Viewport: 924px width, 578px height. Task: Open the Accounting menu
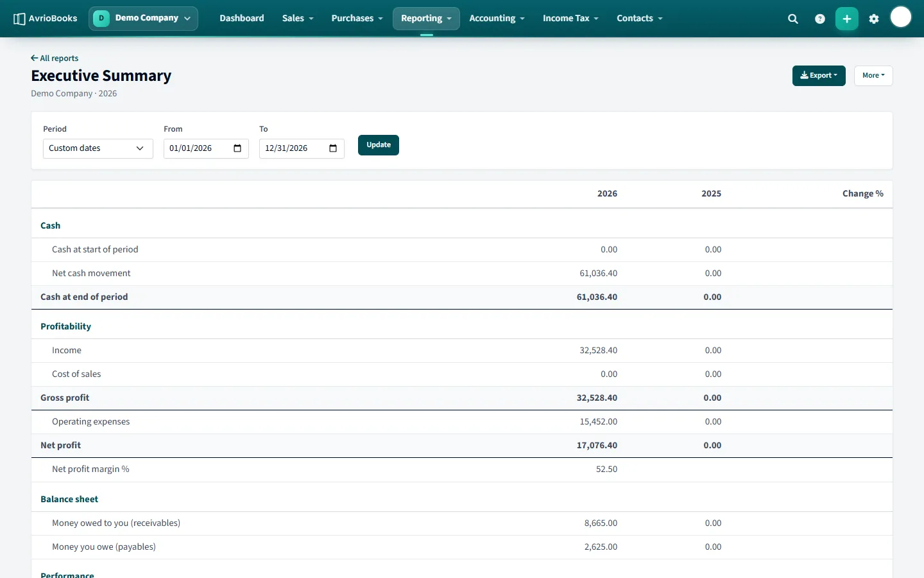[x=497, y=18]
